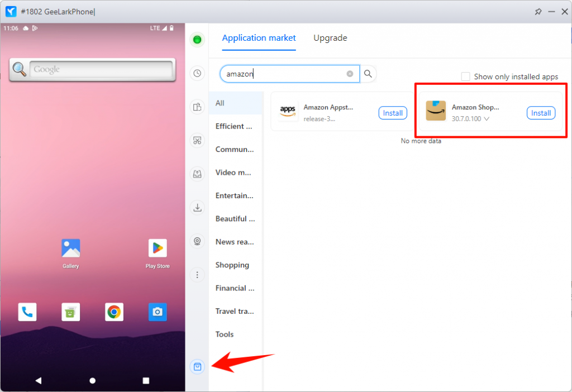
Task: Click the Amazon Shop... app name
Action: (475, 107)
